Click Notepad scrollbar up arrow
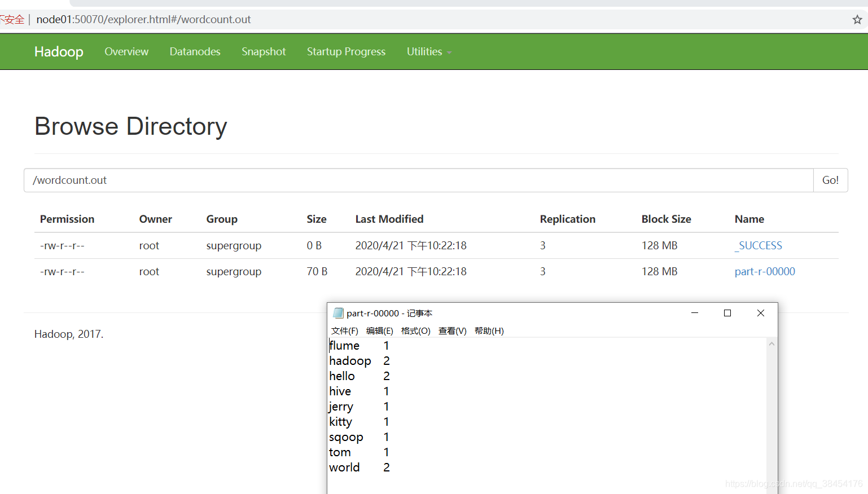This screenshot has width=868, height=494. pos(771,343)
